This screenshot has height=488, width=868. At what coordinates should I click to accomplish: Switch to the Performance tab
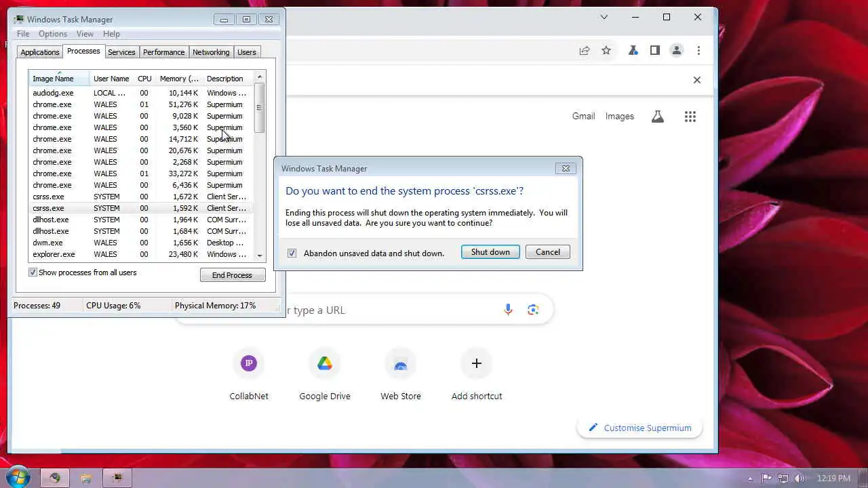point(163,52)
